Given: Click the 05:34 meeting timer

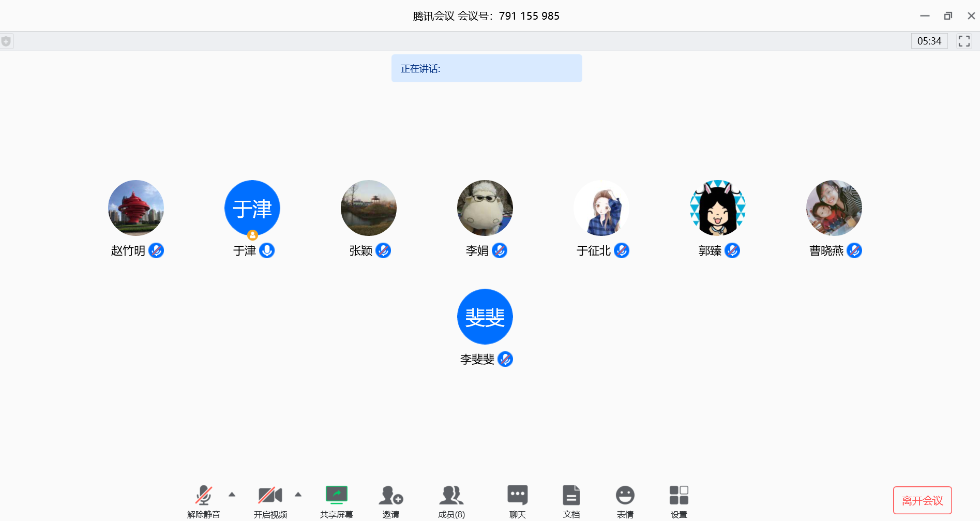Looking at the screenshot, I should click(x=929, y=41).
